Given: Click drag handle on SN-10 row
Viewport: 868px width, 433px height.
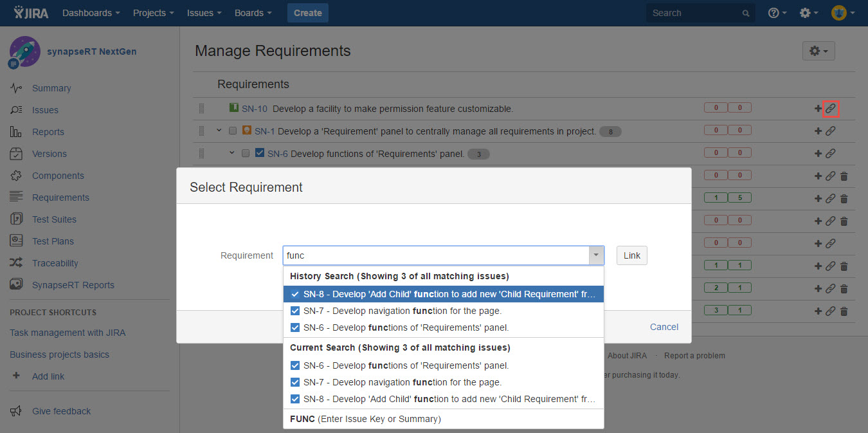Looking at the screenshot, I should [201, 109].
